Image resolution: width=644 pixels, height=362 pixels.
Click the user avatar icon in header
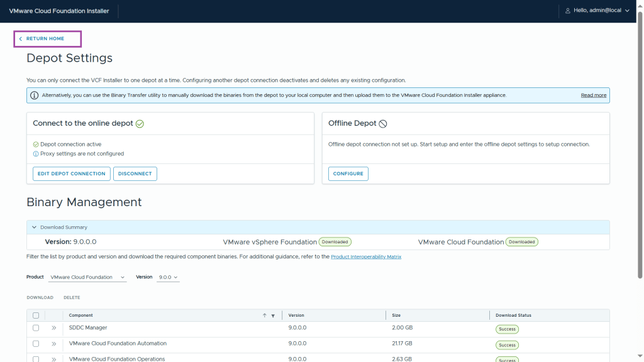[568, 11]
